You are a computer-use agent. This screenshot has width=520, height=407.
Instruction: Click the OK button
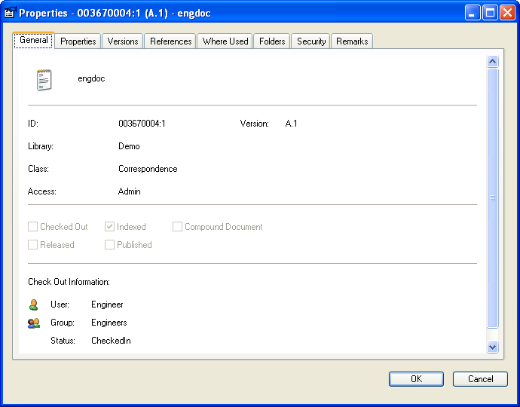point(416,379)
